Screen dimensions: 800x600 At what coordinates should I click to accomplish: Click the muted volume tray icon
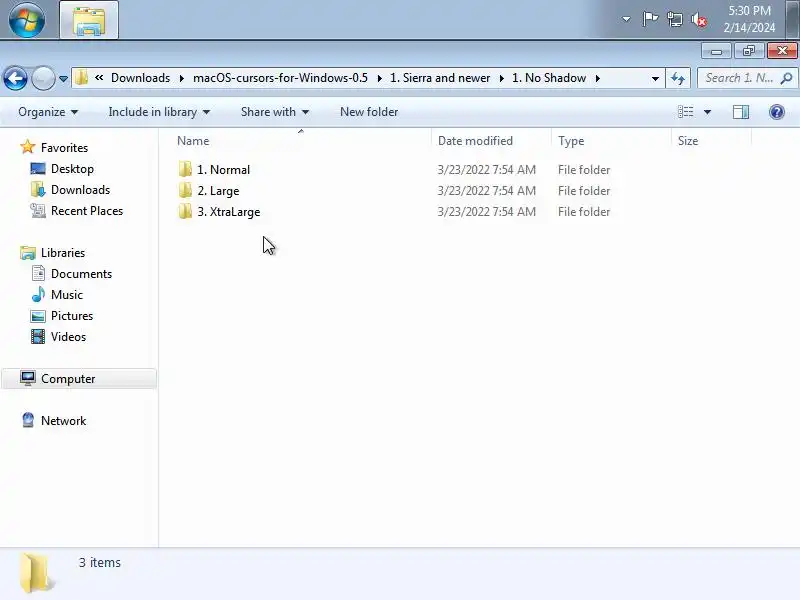699,20
